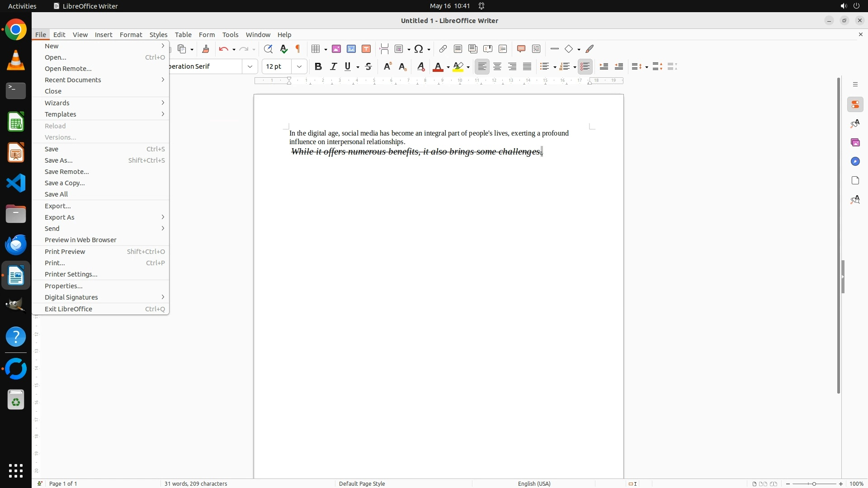Click the Clone Formatting paintbrush icon
This screenshot has width=868, height=488.
click(206, 49)
